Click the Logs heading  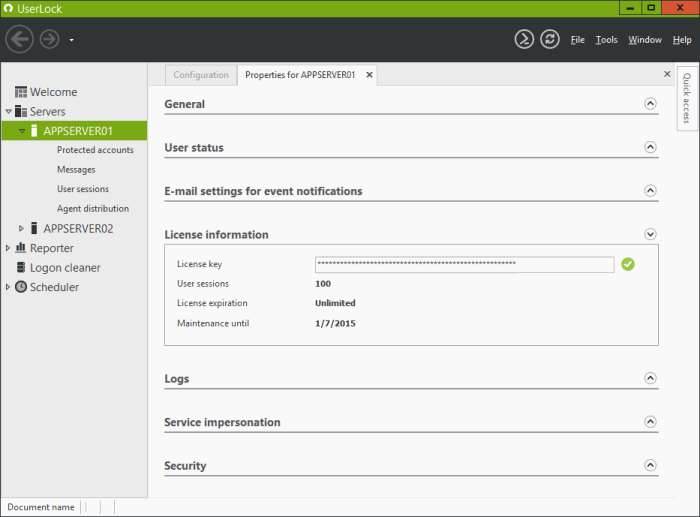click(177, 379)
